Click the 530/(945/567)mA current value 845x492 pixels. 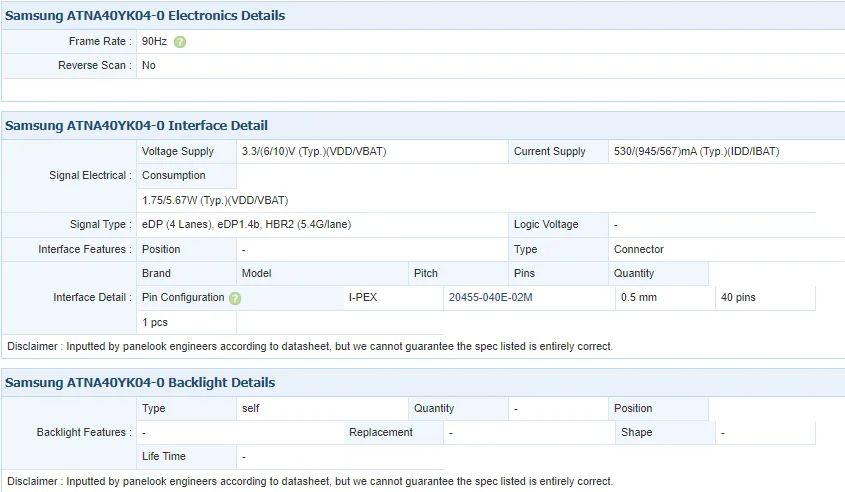tap(696, 151)
